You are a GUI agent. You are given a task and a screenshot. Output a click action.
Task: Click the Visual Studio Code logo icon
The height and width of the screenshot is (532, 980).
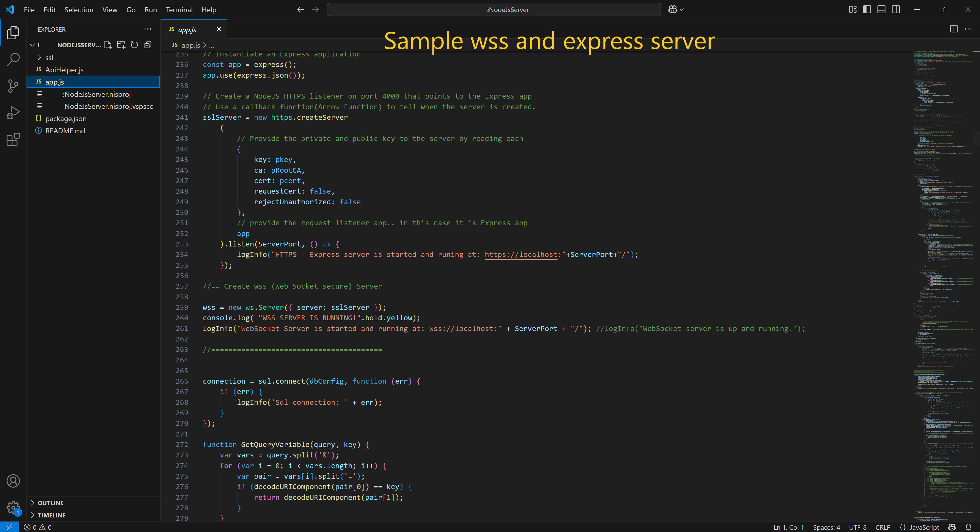tap(10, 9)
